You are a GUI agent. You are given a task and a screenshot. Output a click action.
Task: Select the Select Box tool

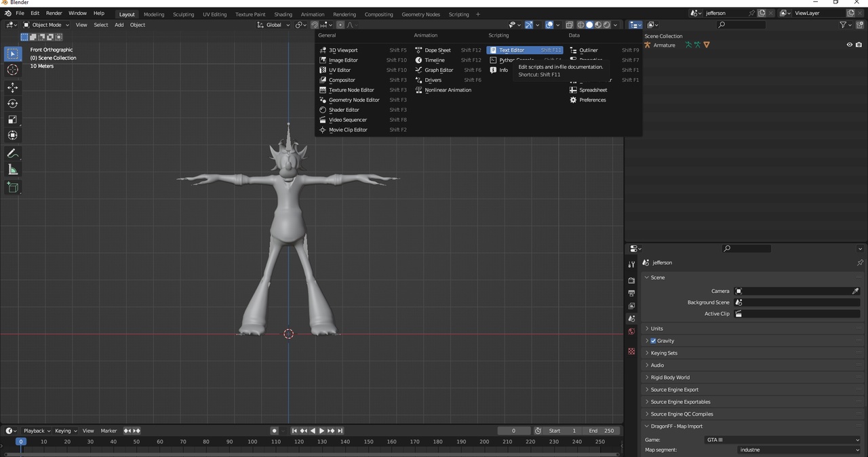coord(13,54)
